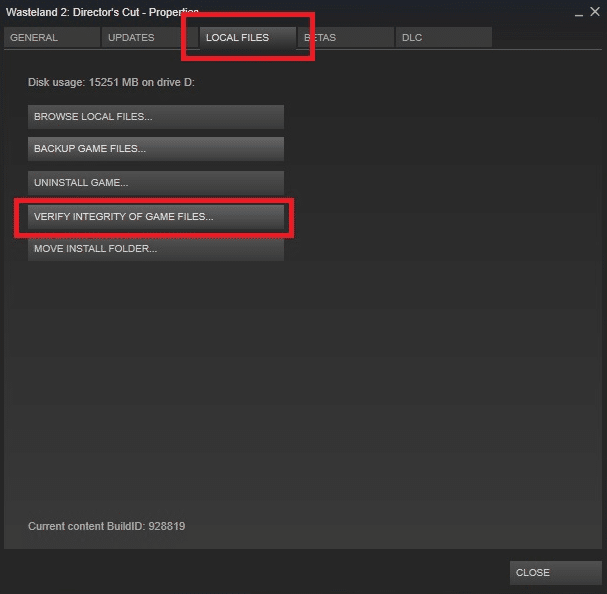Go to the Betas tab
Viewport: 607px width, 594px height.
click(346, 38)
